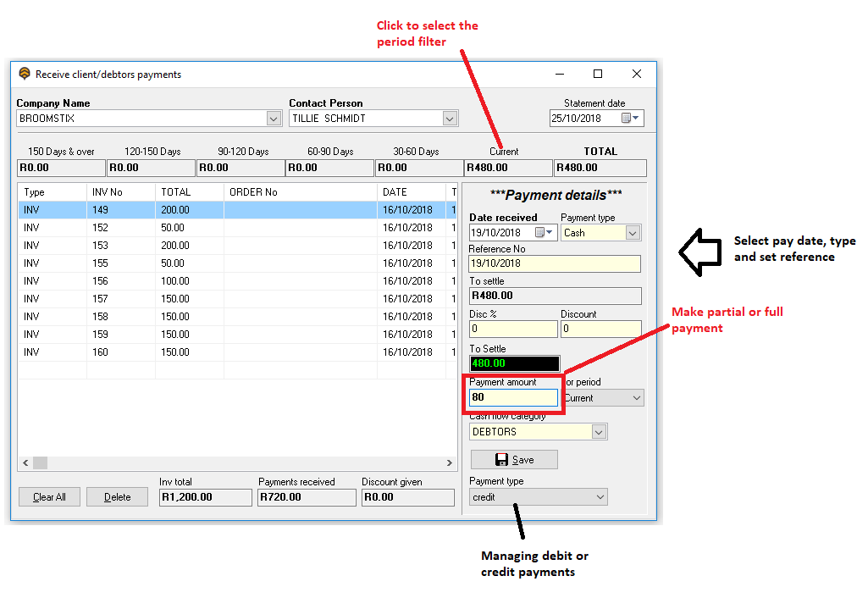Click the Delete button

pos(118,497)
